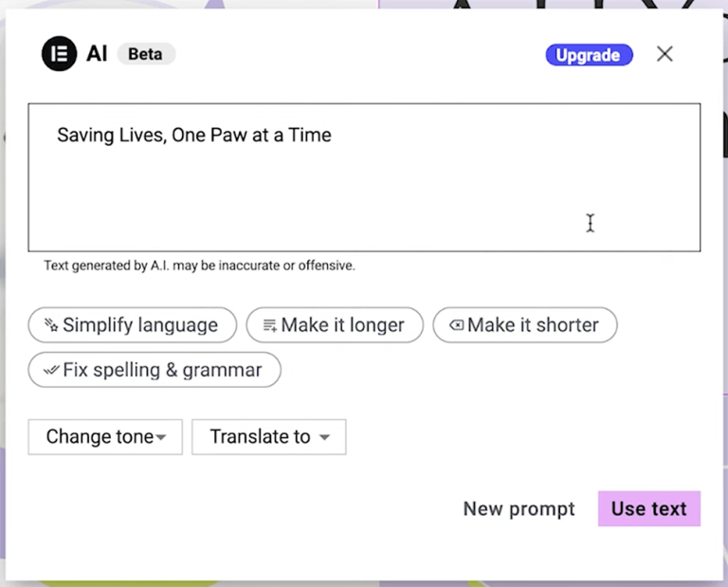This screenshot has height=587, width=728.
Task: Click the blue Upgrade button
Action: click(589, 55)
